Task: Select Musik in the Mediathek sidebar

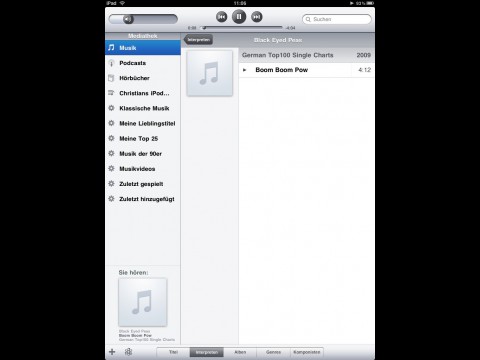Action: coord(143,48)
